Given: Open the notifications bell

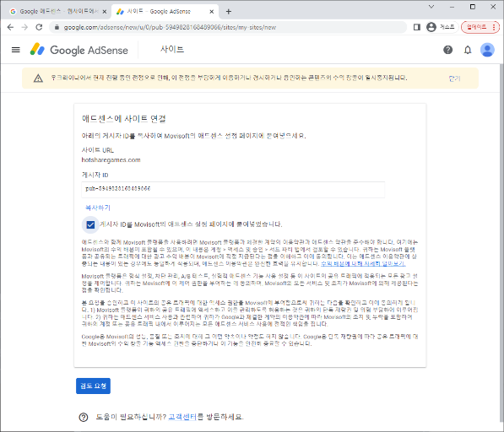Looking at the screenshot, I should [x=468, y=50].
